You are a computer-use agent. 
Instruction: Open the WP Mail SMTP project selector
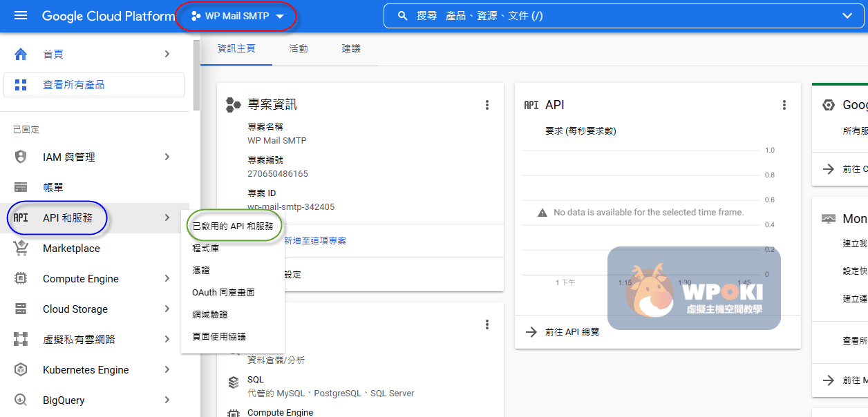[x=237, y=17]
